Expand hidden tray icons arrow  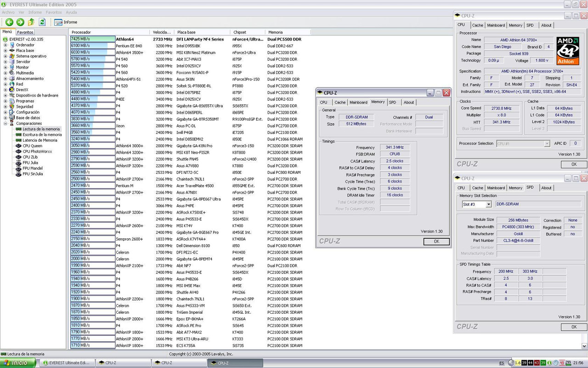511,363
